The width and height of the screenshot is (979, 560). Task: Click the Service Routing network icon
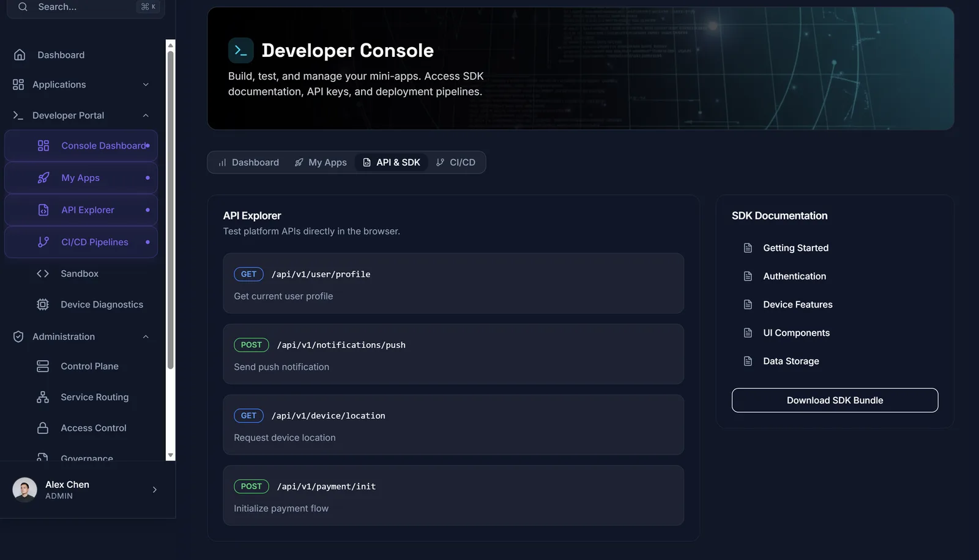pyautogui.click(x=43, y=397)
